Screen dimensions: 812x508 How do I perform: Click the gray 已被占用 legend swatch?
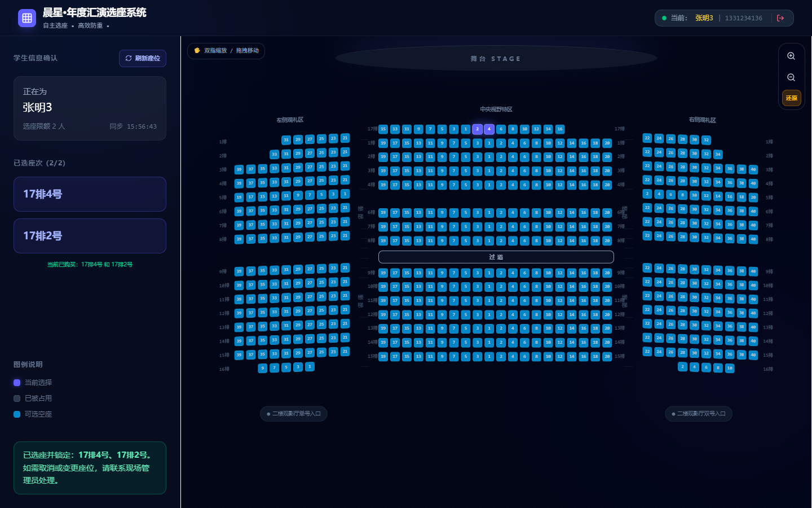17,398
